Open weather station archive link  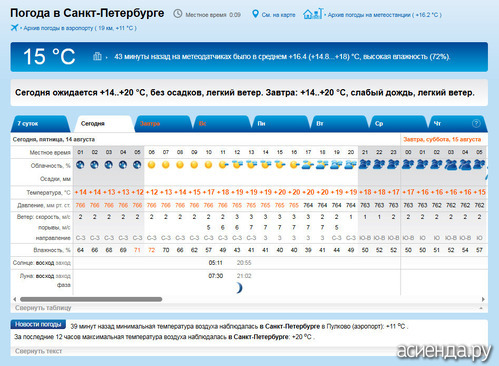384,15
